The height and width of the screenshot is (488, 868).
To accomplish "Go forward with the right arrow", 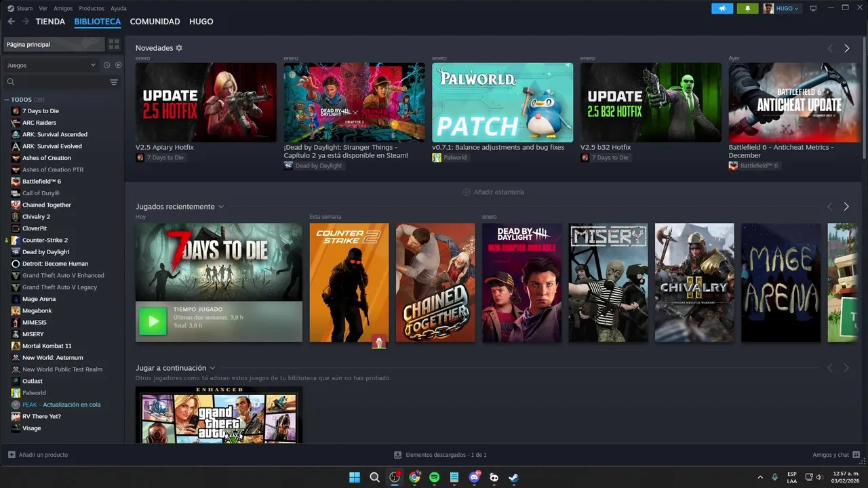I will [26, 22].
